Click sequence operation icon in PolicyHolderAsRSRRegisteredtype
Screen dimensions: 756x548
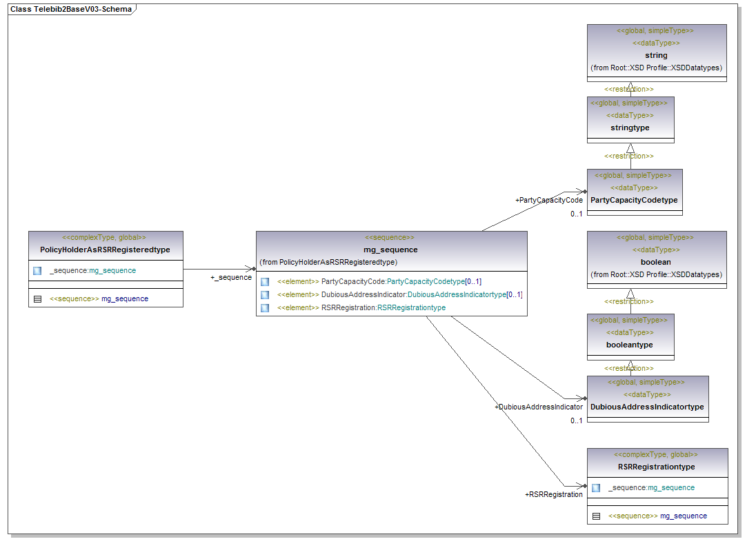37,299
